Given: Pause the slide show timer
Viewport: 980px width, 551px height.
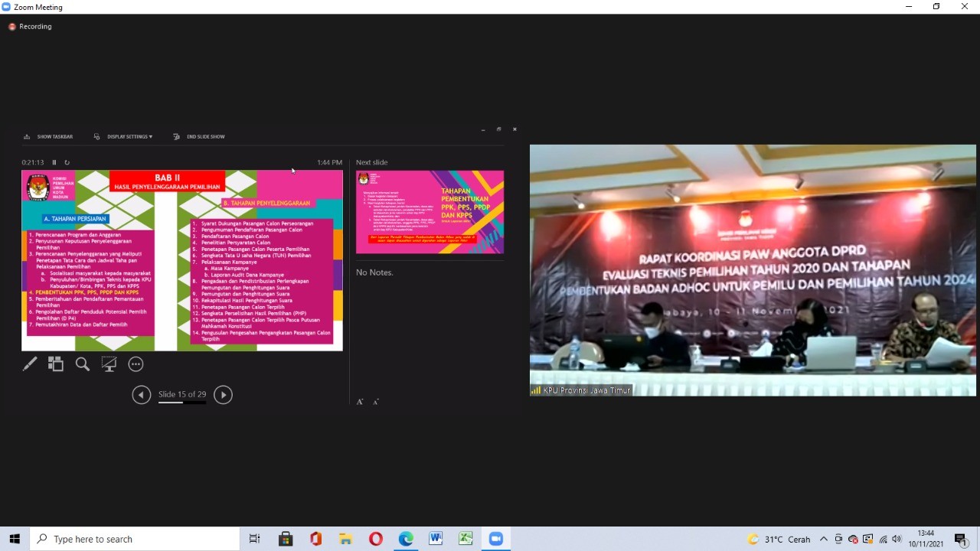Looking at the screenshot, I should click(x=54, y=162).
